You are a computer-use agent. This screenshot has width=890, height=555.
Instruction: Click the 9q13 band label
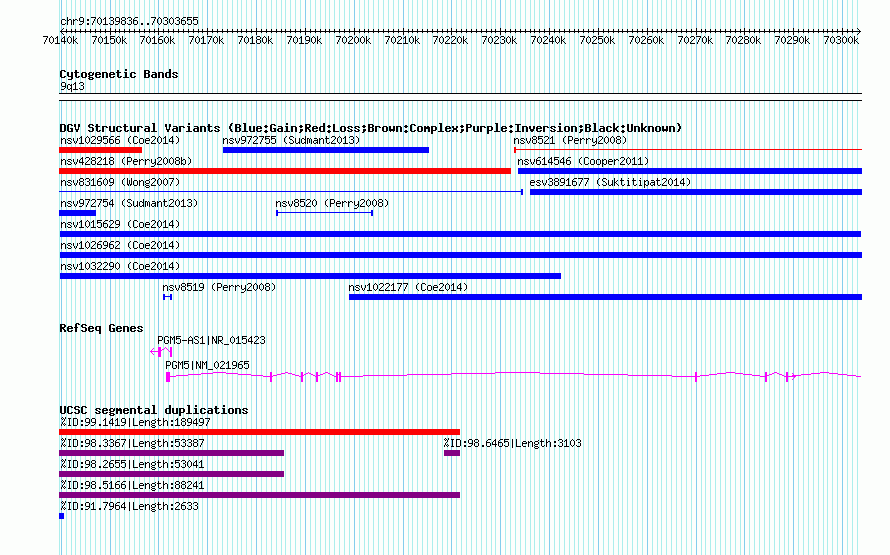click(72, 86)
